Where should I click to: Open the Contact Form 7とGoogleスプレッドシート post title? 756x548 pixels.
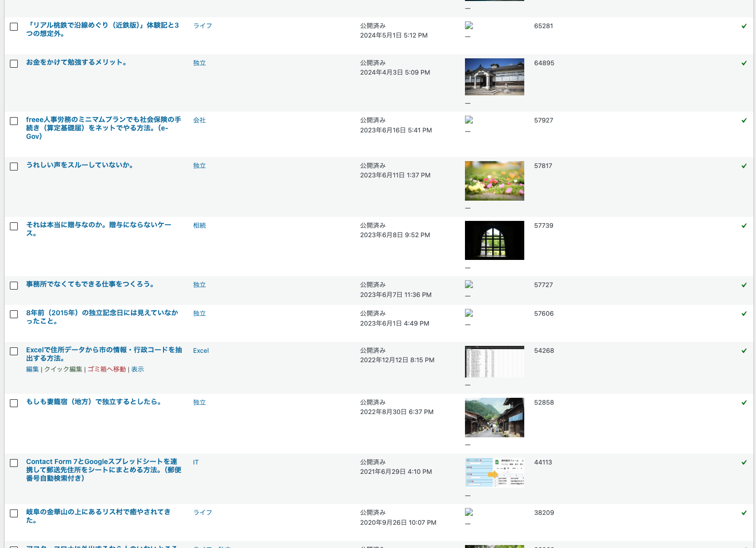(x=104, y=470)
